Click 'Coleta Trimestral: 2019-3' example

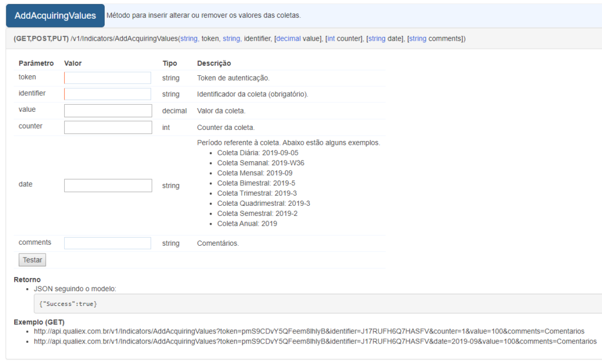point(257,193)
